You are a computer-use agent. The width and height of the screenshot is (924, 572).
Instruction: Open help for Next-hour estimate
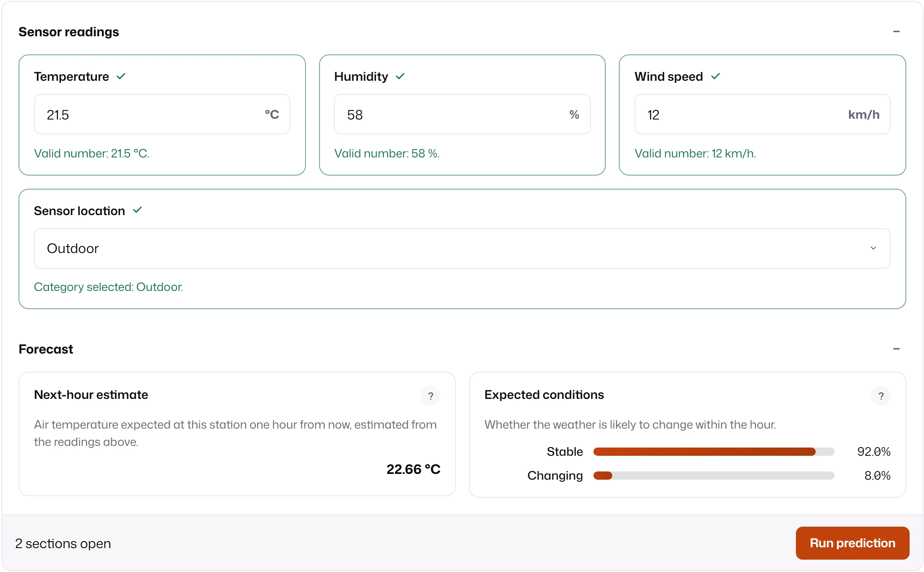pyautogui.click(x=430, y=396)
